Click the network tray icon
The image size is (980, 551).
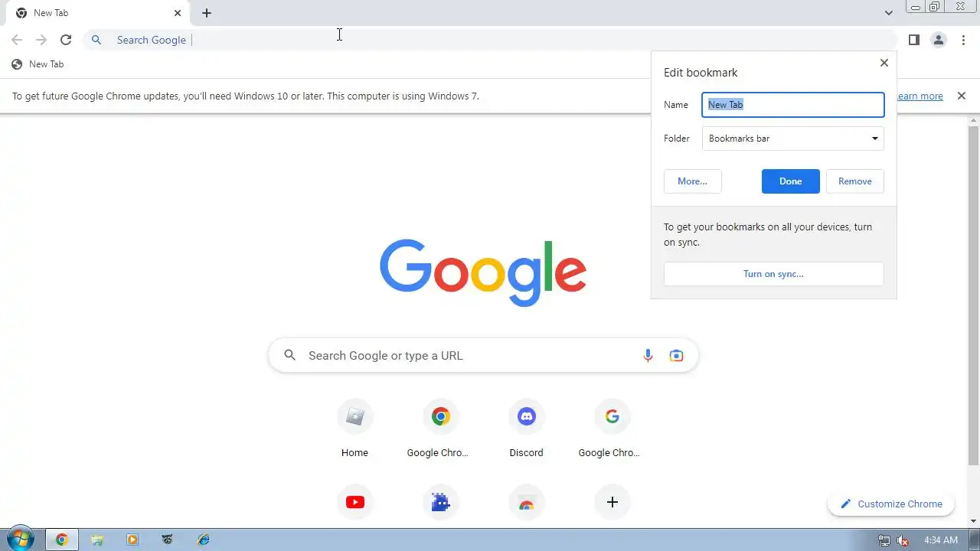884,540
